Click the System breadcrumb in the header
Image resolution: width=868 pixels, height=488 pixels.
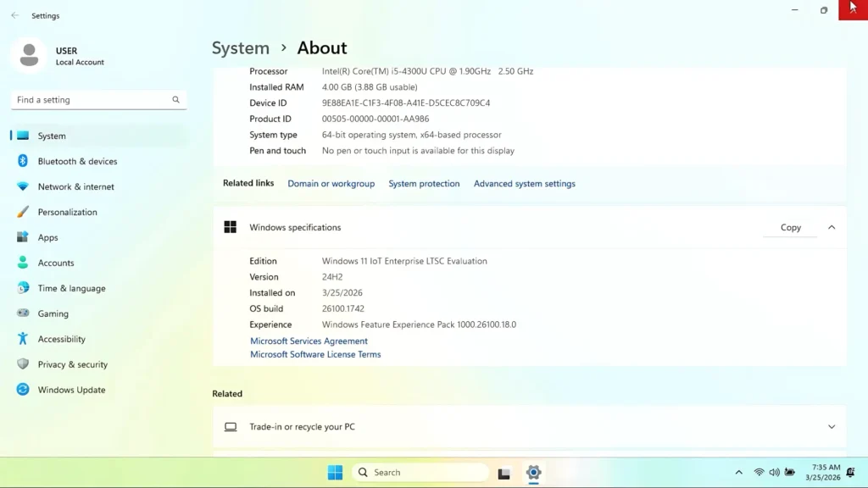coord(240,48)
